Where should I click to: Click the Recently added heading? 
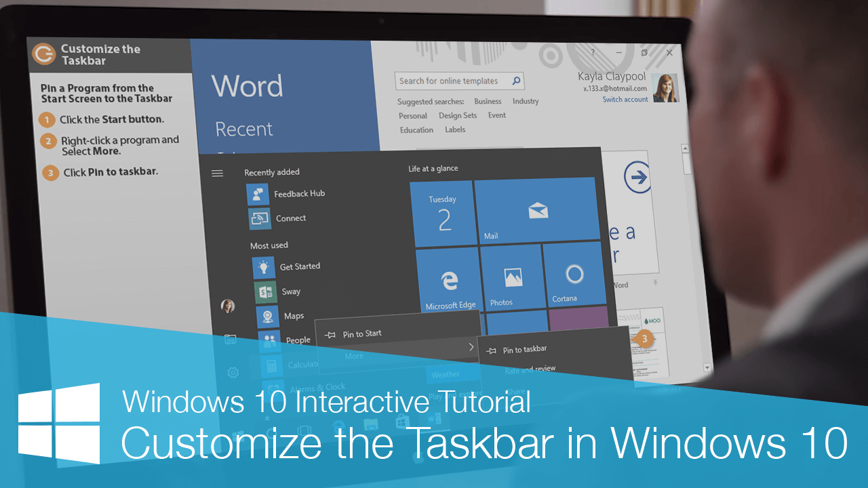coord(272,172)
